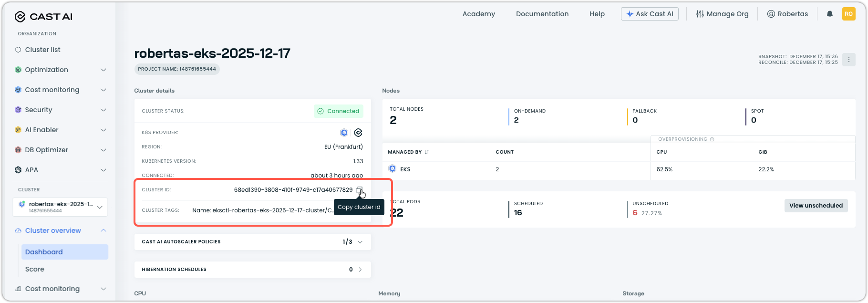Click the Kubernetes version 1.33 value
This screenshot has width=868, height=303.
coord(358,161)
